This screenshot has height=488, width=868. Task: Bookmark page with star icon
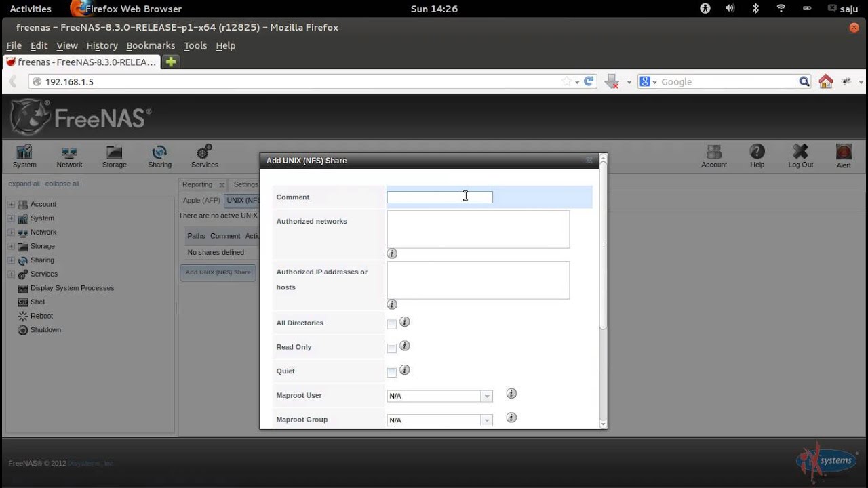tap(566, 81)
